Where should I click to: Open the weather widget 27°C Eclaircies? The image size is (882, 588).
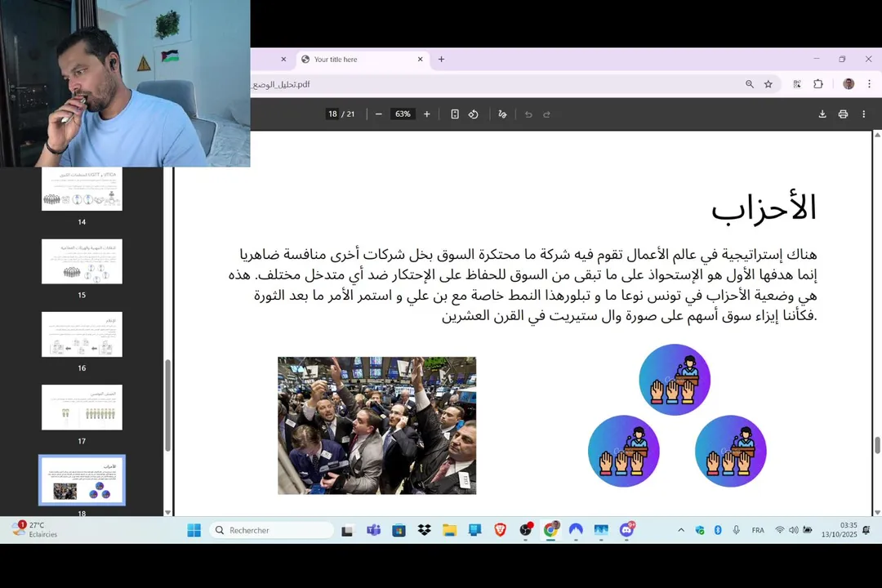[35, 530]
